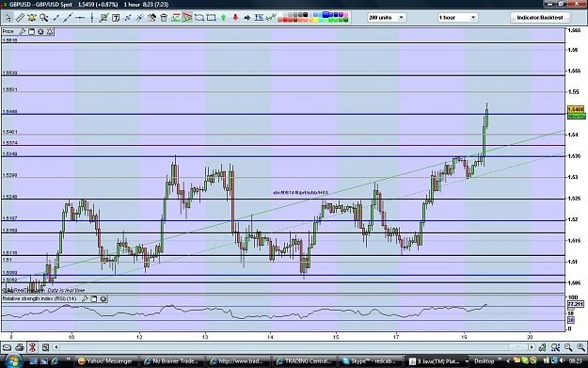Choose the red triangle pattern tool
Screen dimensions: 588x368
[x=187, y=17]
